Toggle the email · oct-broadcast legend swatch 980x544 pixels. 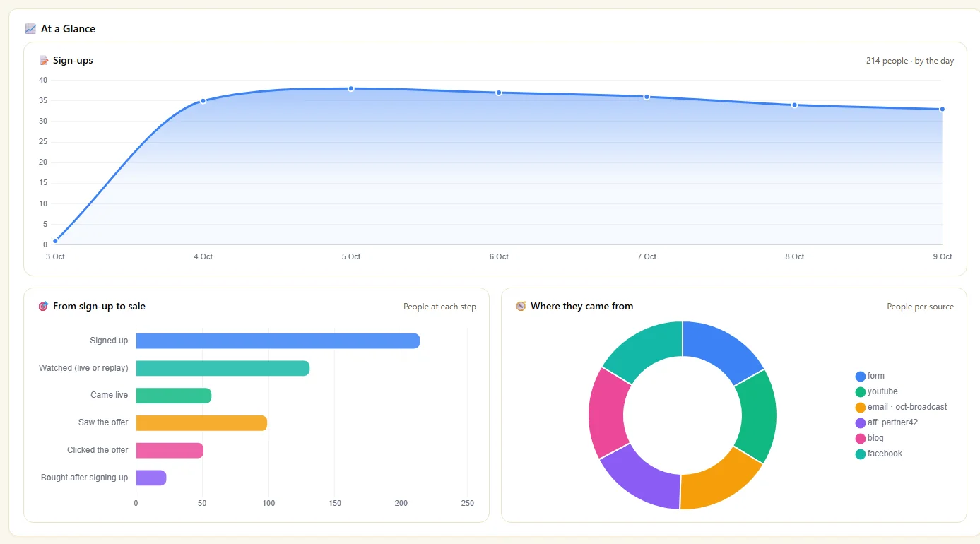[x=861, y=408]
